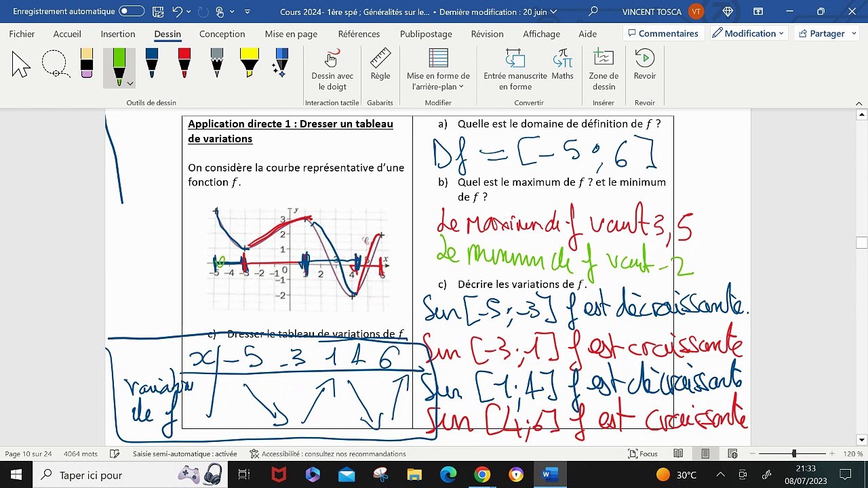Open Accessibilité recommendations in status bar

328,454
